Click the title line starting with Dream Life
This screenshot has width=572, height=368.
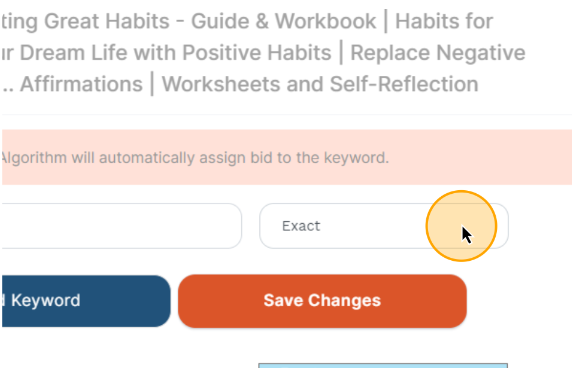pyautogui.click(x=263, y=53)
